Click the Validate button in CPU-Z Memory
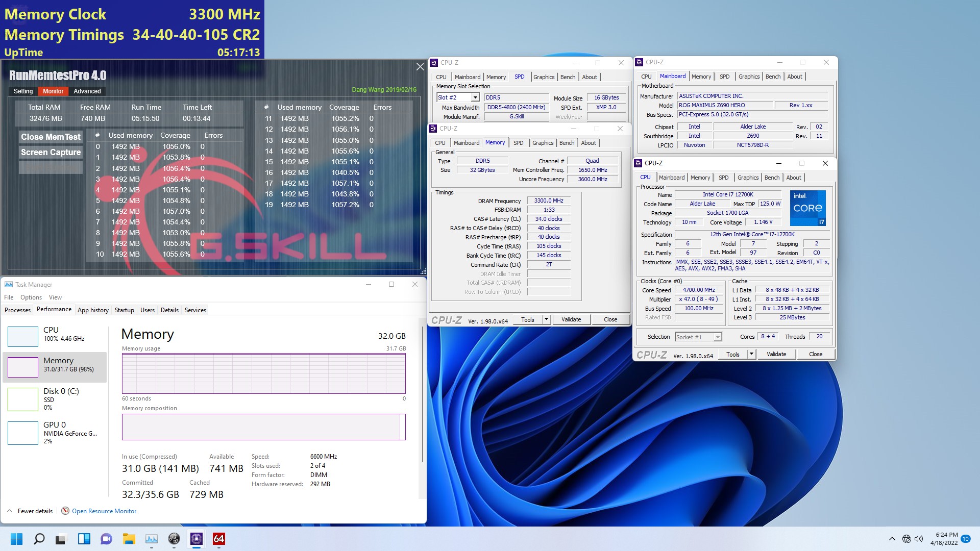The image size is (980, 551). tap(571, 319)
